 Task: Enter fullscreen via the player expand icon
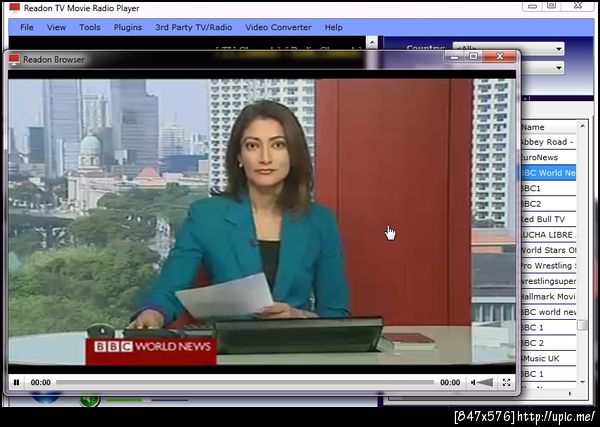(x=506, y=382)
